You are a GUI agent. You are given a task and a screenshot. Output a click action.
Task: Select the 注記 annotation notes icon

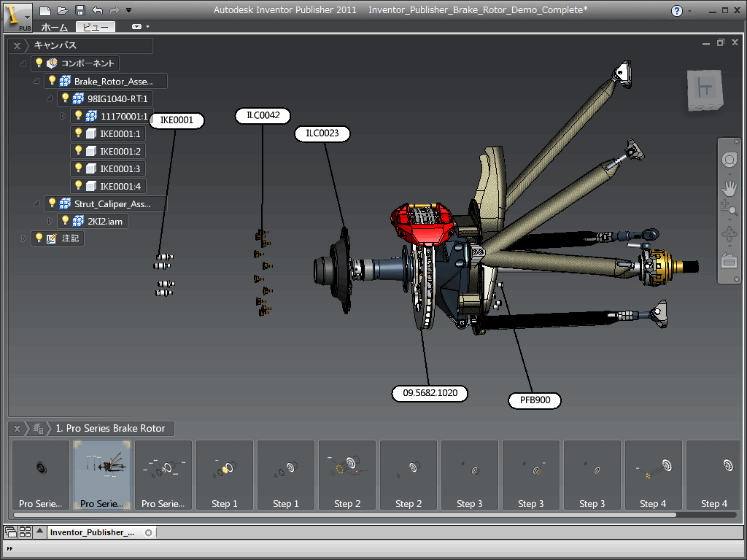click(x=52, y=238)
